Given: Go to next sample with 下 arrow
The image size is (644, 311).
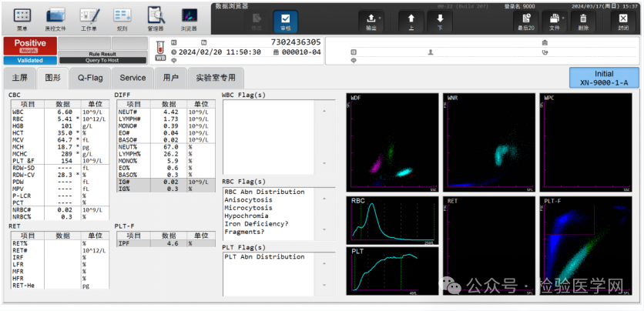Looking at the screenshot, I should coord(440,20).
